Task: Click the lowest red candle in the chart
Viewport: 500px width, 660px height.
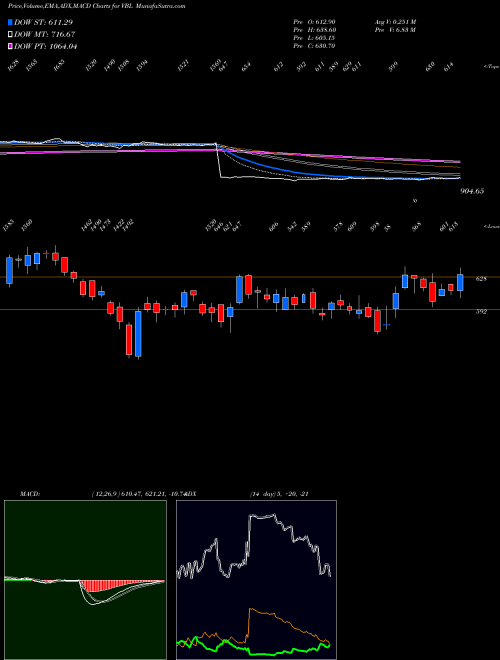Action: [x=129, y=339]
